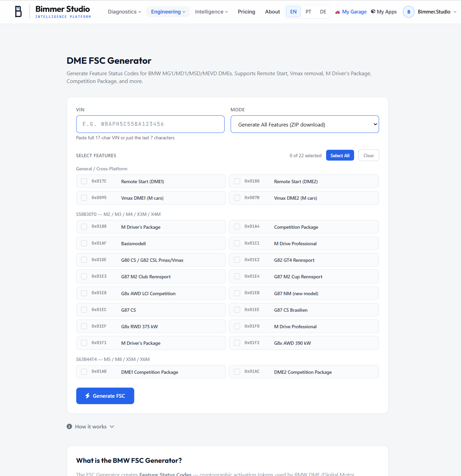461x476 pixels.
Task: Click the Clear button
Action: click(369, 156)
